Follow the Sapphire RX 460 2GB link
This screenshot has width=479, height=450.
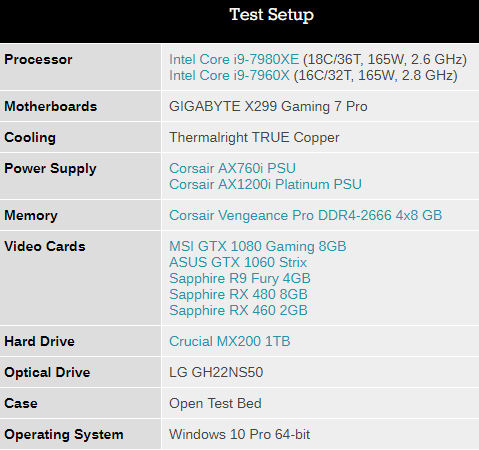point(238,310)
